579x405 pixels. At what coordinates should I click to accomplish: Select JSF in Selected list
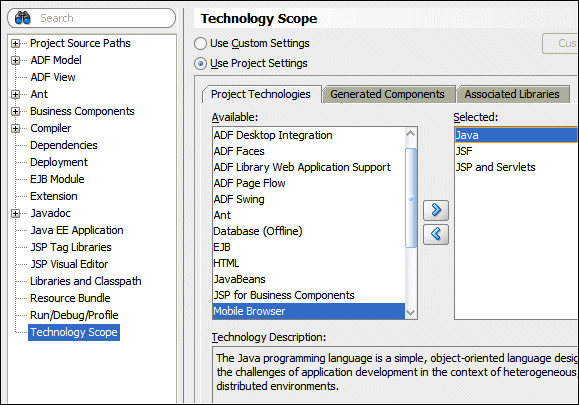pyautogui.click(x=516, y=151)
